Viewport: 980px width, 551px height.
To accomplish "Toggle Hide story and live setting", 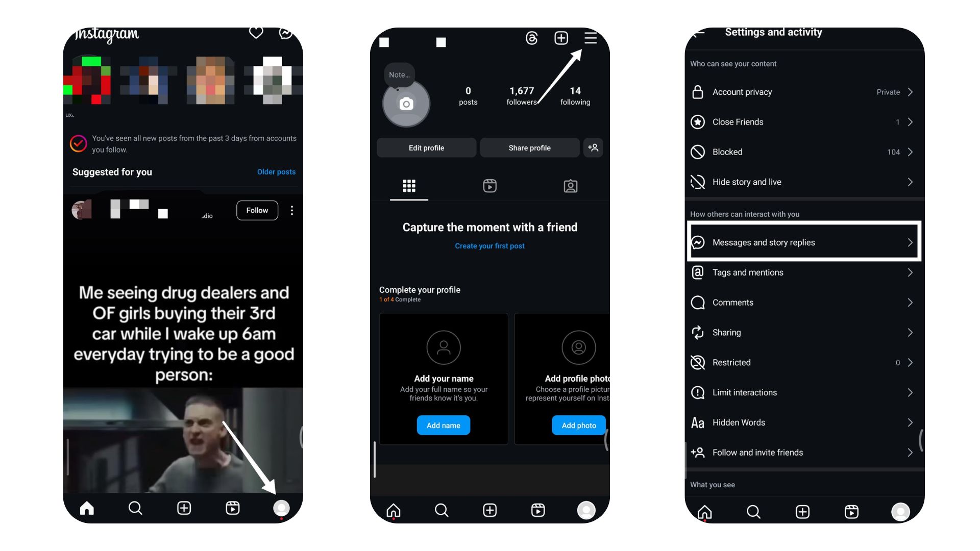I will pyautogui.click(x=803, y=182).
